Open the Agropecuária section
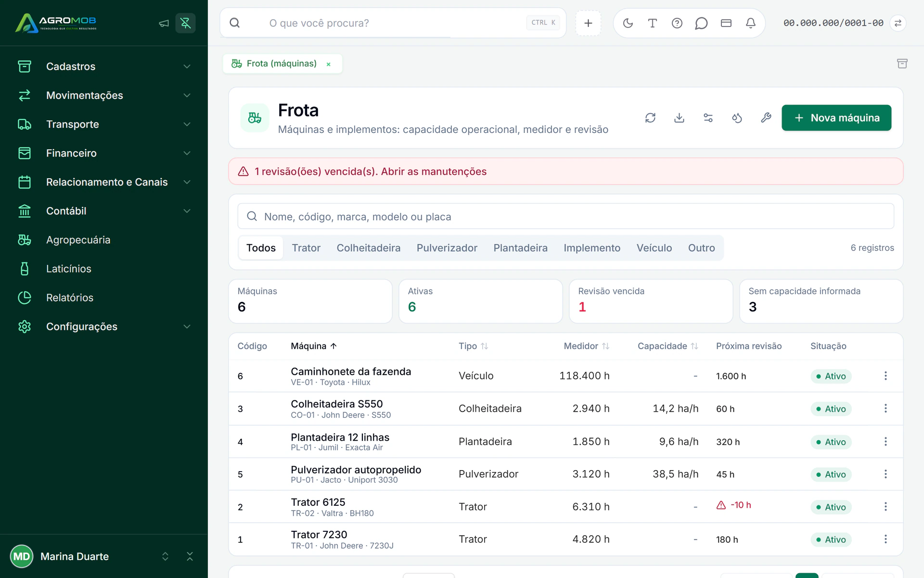The width and height of the screenshot is (924, 578). pos(104,240)
